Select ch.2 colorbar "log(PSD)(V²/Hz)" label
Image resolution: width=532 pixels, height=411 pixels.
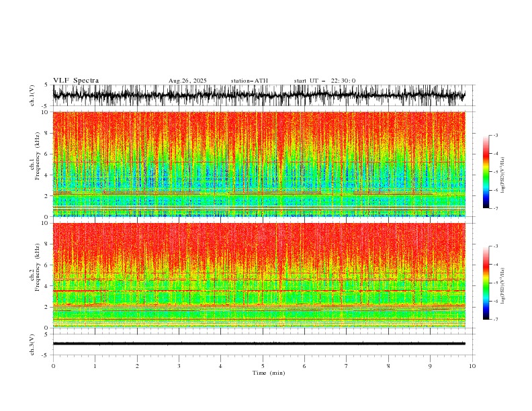point(503,286)
